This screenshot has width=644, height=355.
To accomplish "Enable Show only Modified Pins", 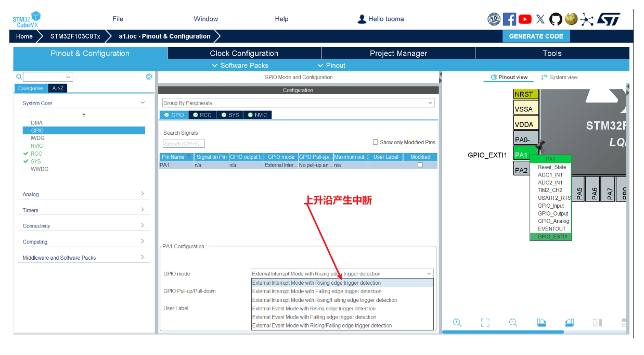I will pyautogui.click(x=376, y=142).
